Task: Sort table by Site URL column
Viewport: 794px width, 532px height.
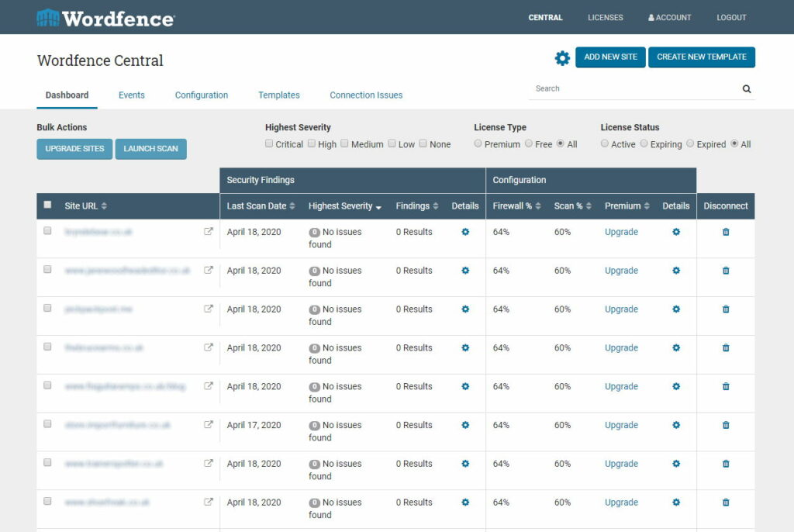Action: [x=85, y=206]
